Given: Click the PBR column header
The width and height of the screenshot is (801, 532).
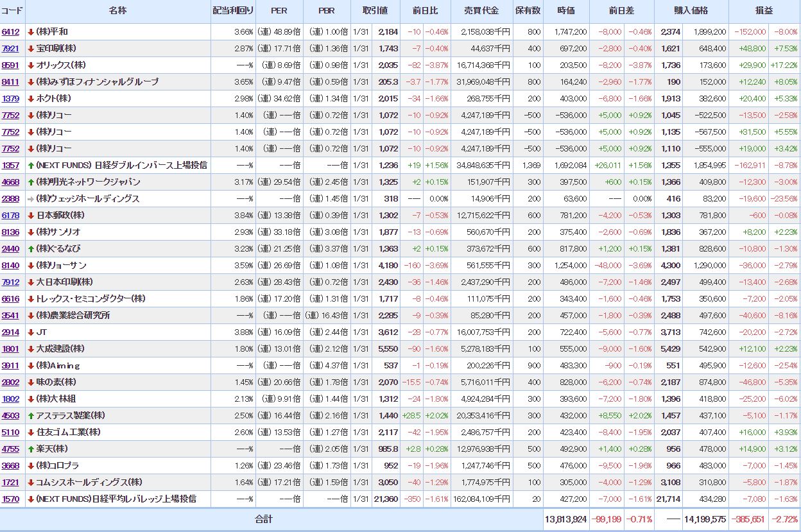Looking at the screenshot, I should click(326, 11).
